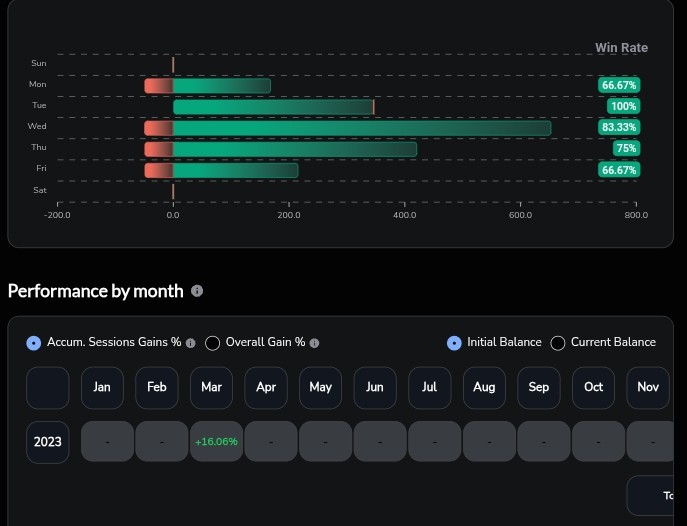Click info icon next to Accum. Sessions Gains %
Viewport: 687px width, 526px height.
pyautogui.click(x=191, y=343)
